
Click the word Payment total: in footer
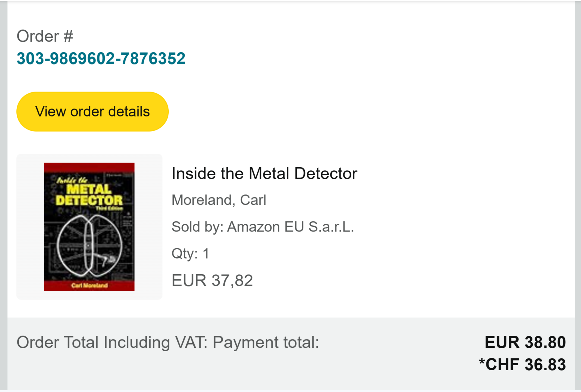(x=266, y=342)
